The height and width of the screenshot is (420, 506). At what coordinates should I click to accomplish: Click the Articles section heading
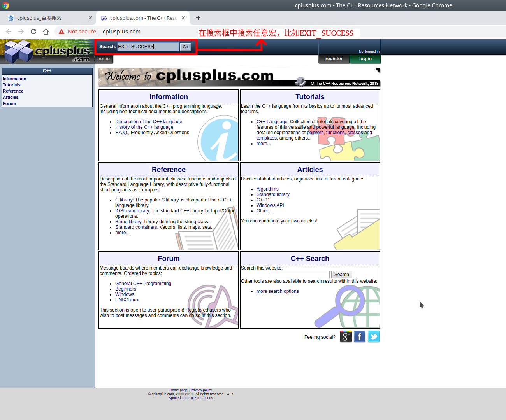[310, 170]
